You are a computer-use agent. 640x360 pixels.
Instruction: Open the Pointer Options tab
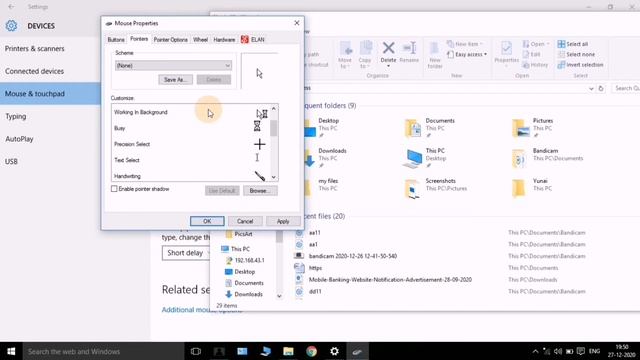[171, 40]
